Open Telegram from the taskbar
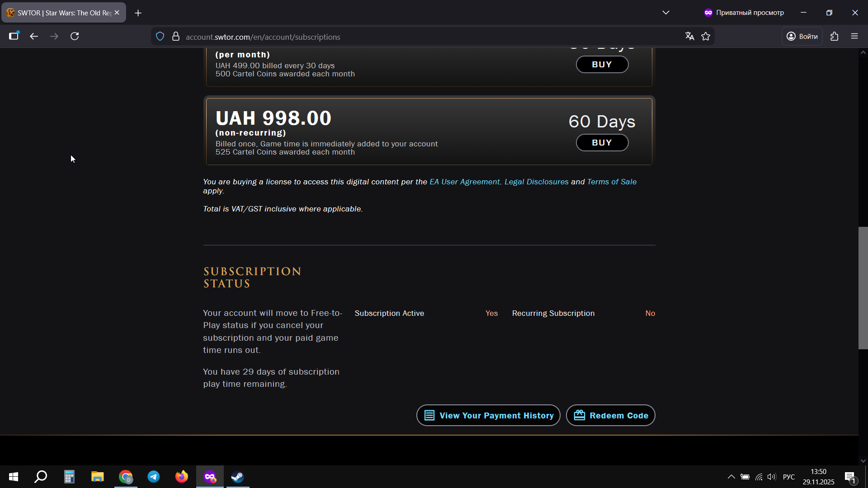This screenshot has width=868, height=488. pos(154,477)
